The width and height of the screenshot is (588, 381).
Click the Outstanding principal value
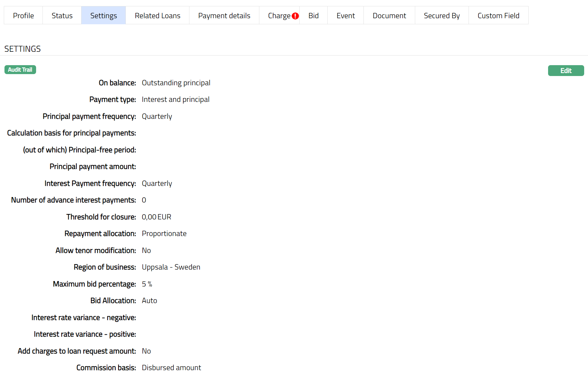176,83
